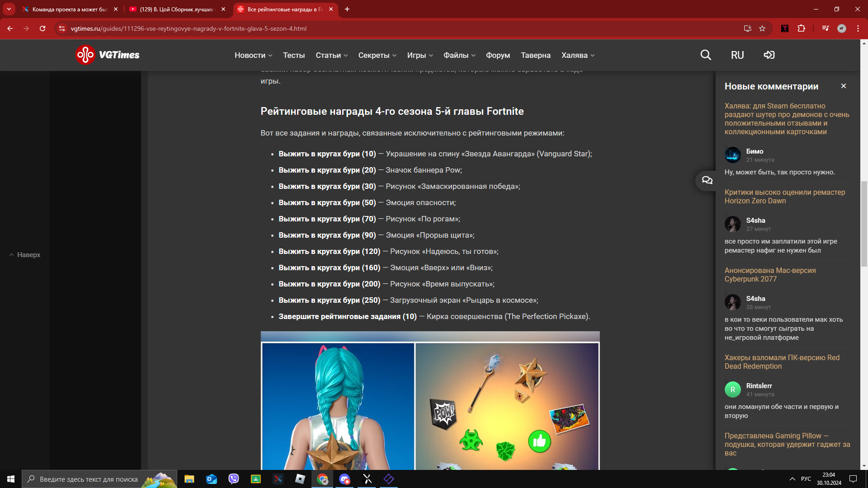Open Gaming Pillow news link
This screenshot has height=488, width=868.
tap(787, 444)
